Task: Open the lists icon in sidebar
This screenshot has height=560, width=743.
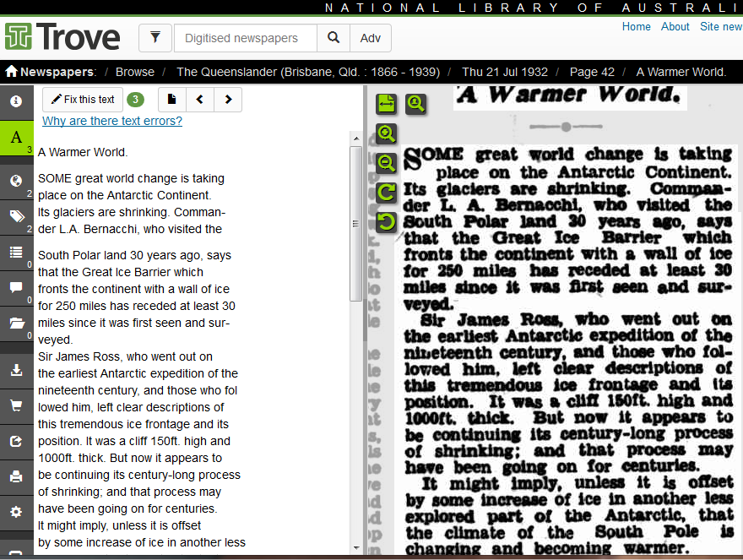Action: click(16, 252)
